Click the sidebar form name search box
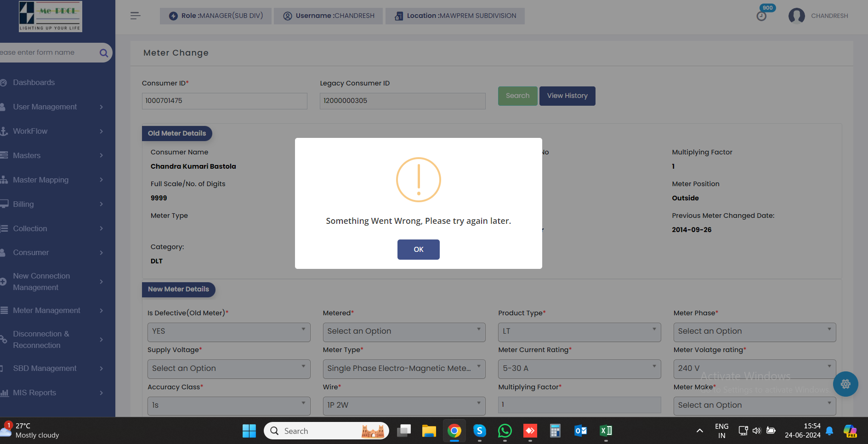Image resolution: width=868 pixels, height=444 pixels. pos(48,53)
